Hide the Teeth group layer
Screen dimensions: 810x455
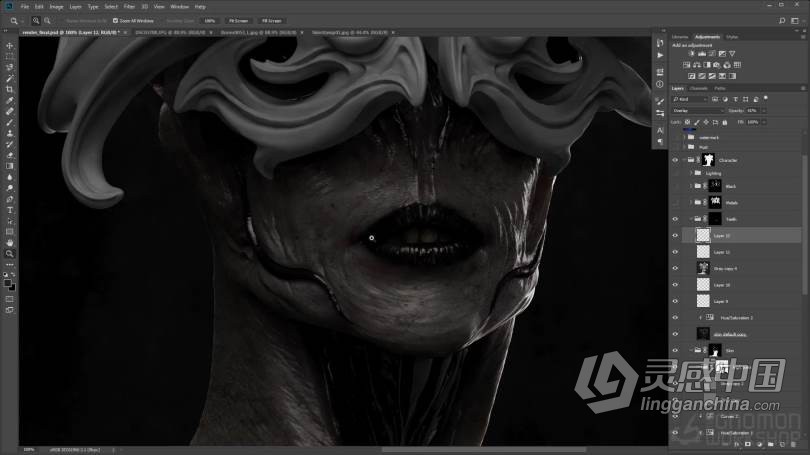(x=675, y=219)
